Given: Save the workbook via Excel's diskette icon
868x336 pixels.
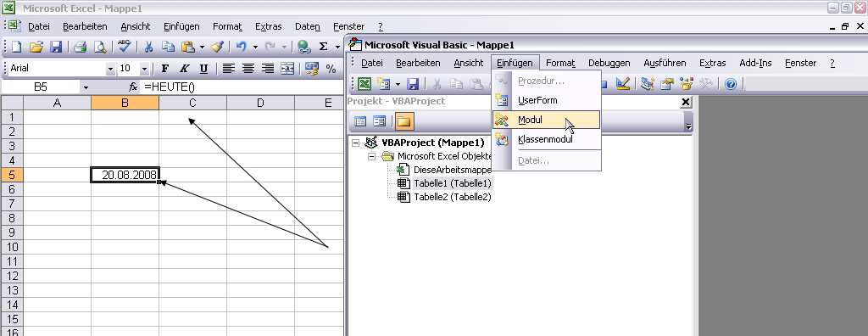Looking at the screenshot, I should tap(56, 48).
